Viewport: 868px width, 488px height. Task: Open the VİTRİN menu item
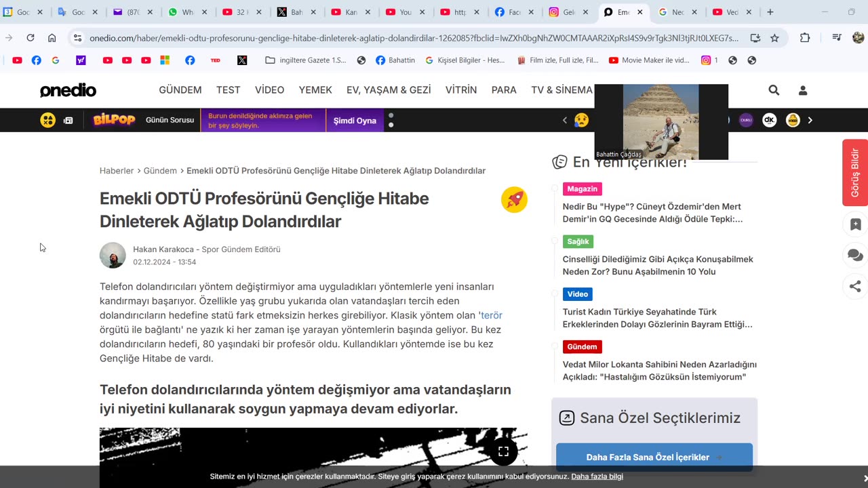point(461,90)
